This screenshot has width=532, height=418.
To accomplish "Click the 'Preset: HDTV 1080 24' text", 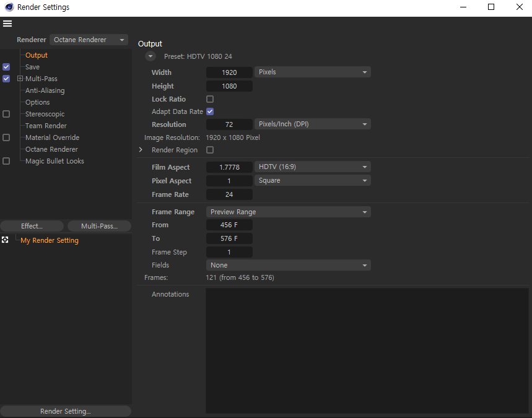I will (x=198, y=56).
